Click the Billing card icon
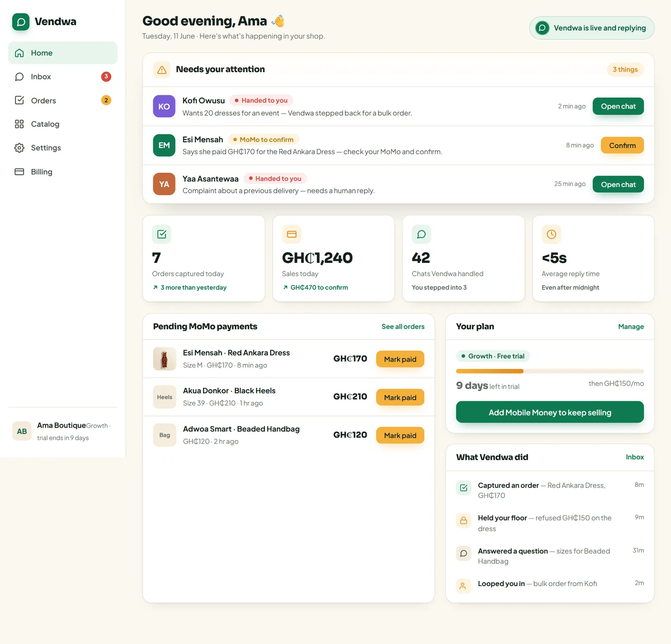 pyautogui.click(x=19, y=171)
